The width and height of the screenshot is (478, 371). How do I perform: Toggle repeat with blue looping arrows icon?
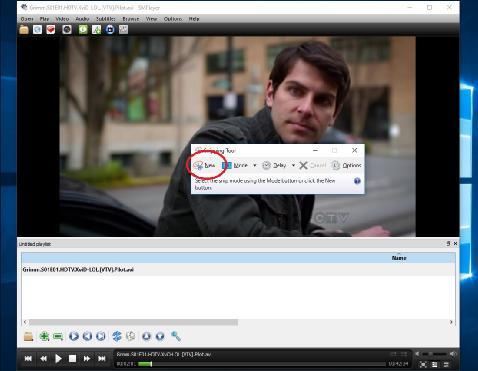[117, 336]
